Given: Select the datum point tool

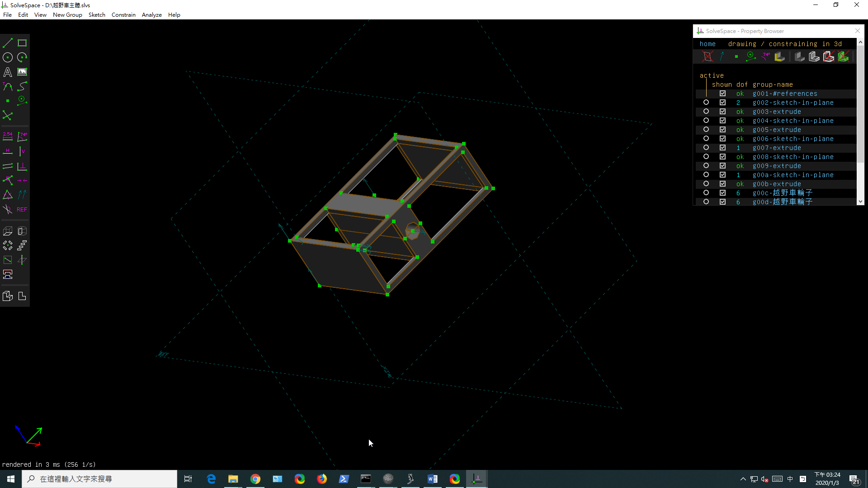Looking at the screenshot, I should (x=8, y=101).
